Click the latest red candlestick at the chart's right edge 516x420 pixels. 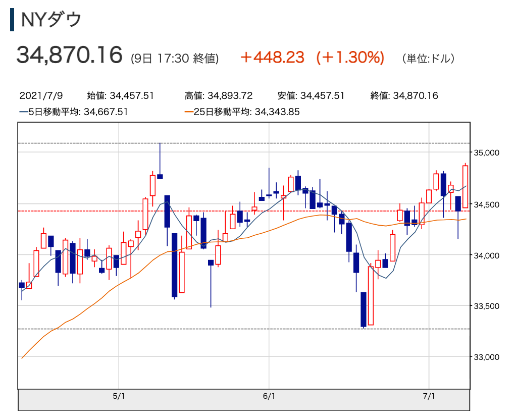tap(466, 187)
